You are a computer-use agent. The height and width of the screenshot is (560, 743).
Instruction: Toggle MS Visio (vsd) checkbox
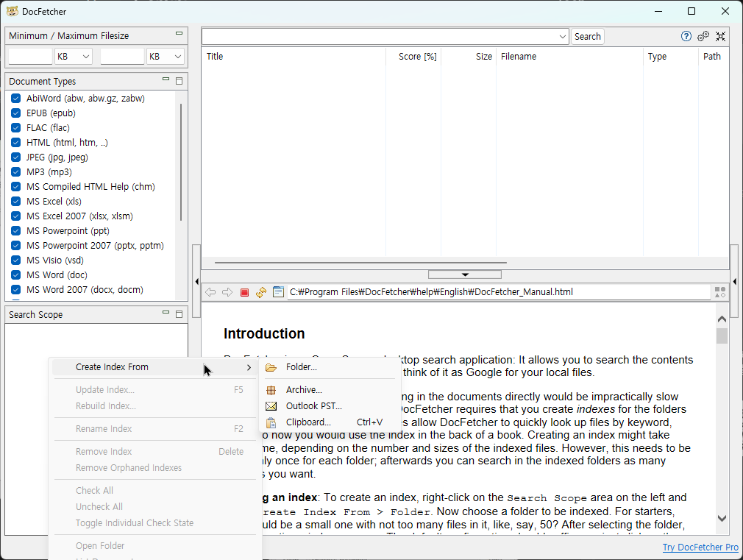click(x=15, y=260)
